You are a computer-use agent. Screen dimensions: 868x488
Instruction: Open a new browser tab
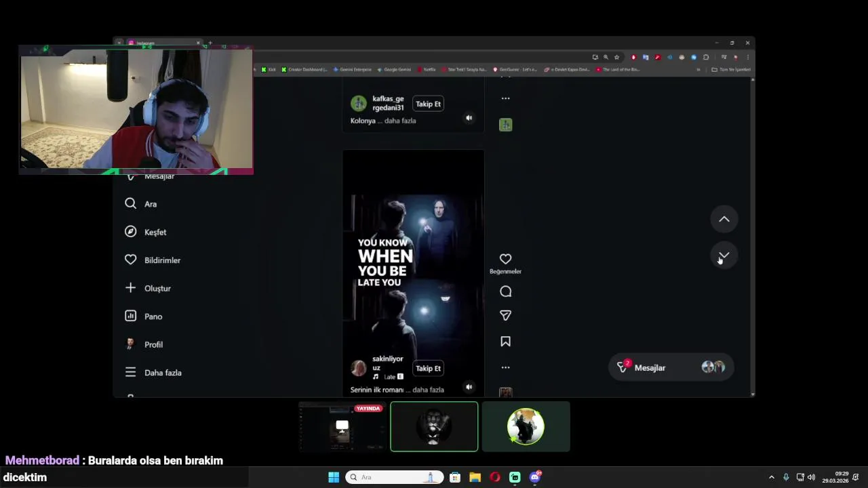[210, 43]
